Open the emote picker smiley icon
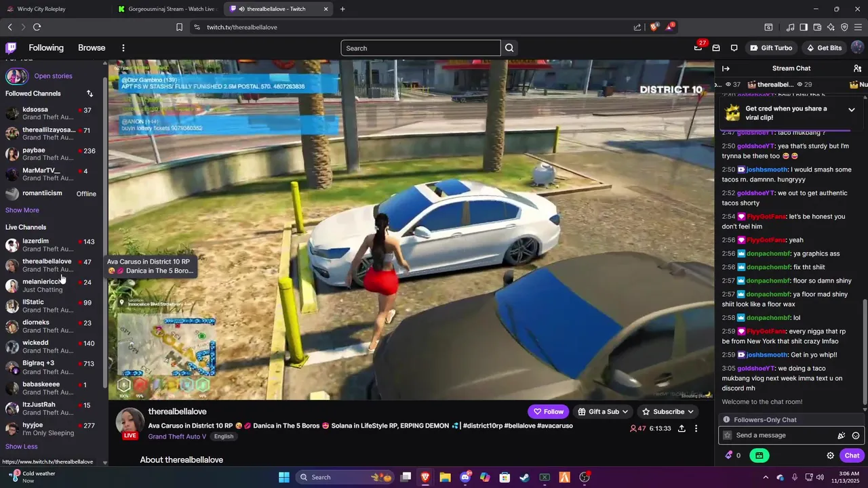 [x=856, y=436]
